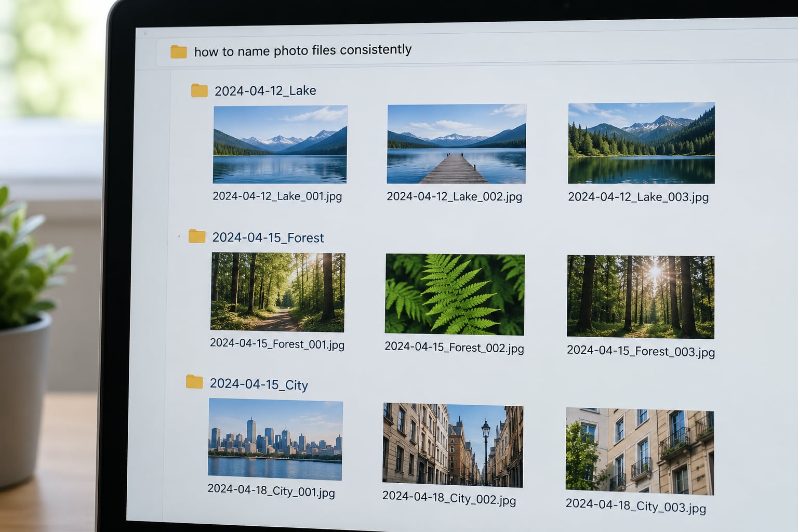Click file name 2024-04-15_Forest_003.jpg
798x532 pixels.
641,351
